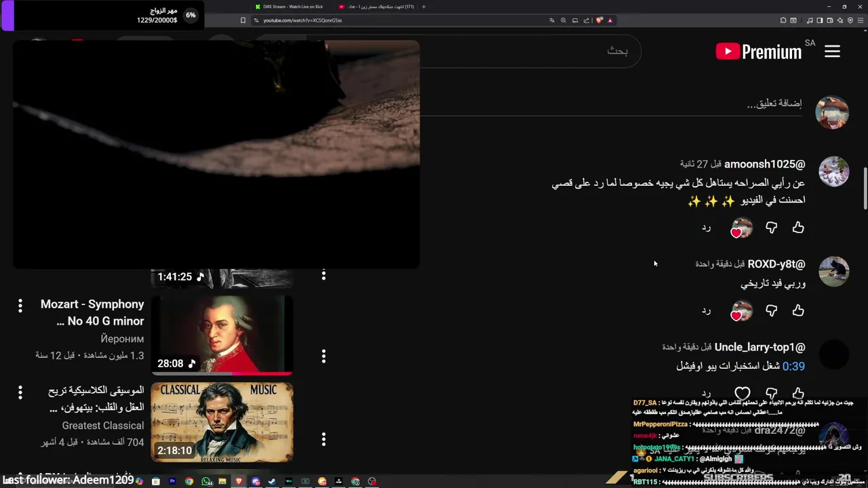Open Steam from the taskbar
This screenshot has height=488, width=868.
click(272, 481)
